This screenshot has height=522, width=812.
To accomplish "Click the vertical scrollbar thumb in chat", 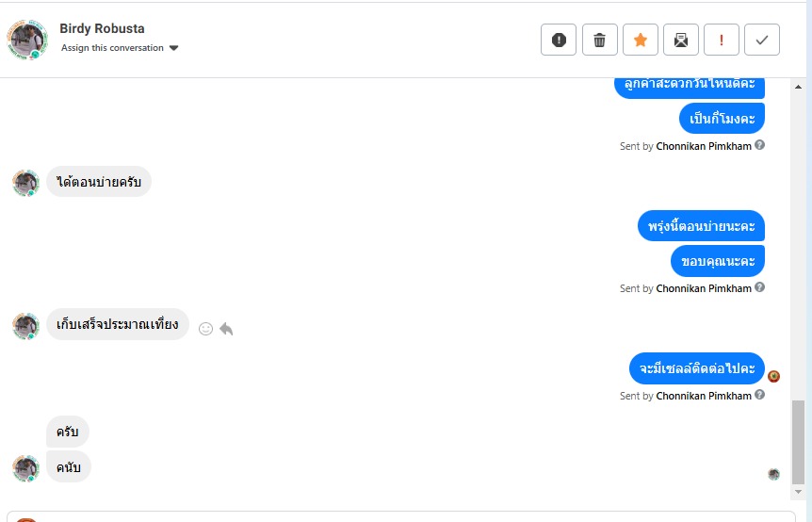I will pos(798,441).
